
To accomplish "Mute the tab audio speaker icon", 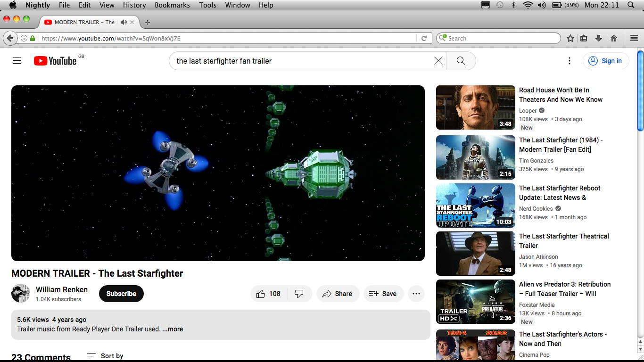I will pos(124,22).
